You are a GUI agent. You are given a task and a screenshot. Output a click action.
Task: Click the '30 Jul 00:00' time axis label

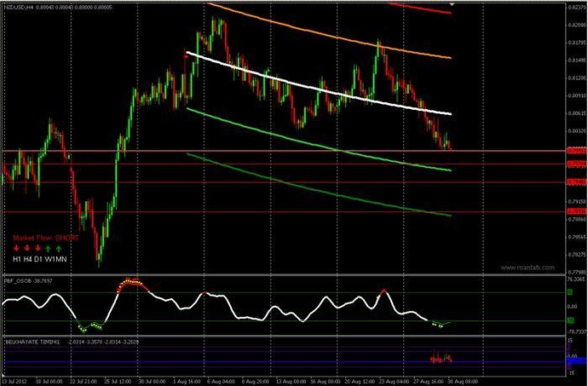point(151,381)
